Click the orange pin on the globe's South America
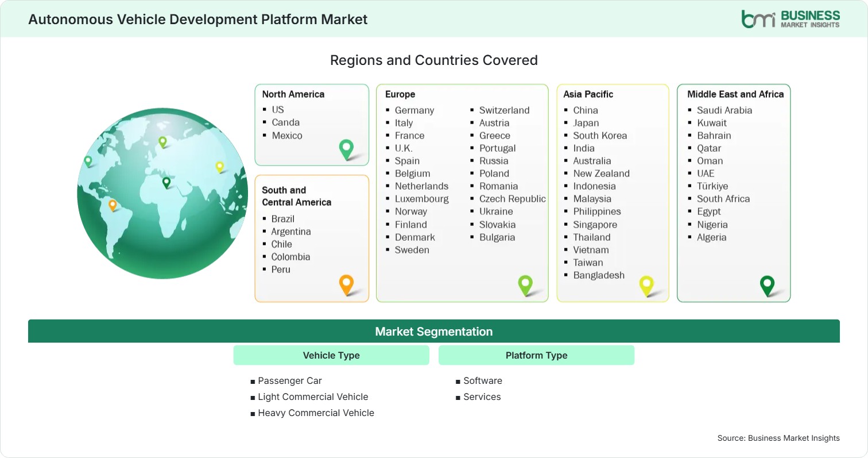The image size is (868, 458). point(113,205)
